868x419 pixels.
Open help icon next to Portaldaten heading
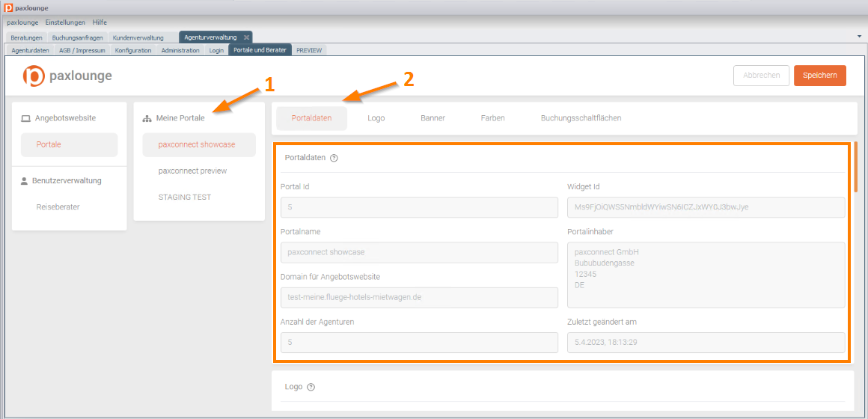334,158
